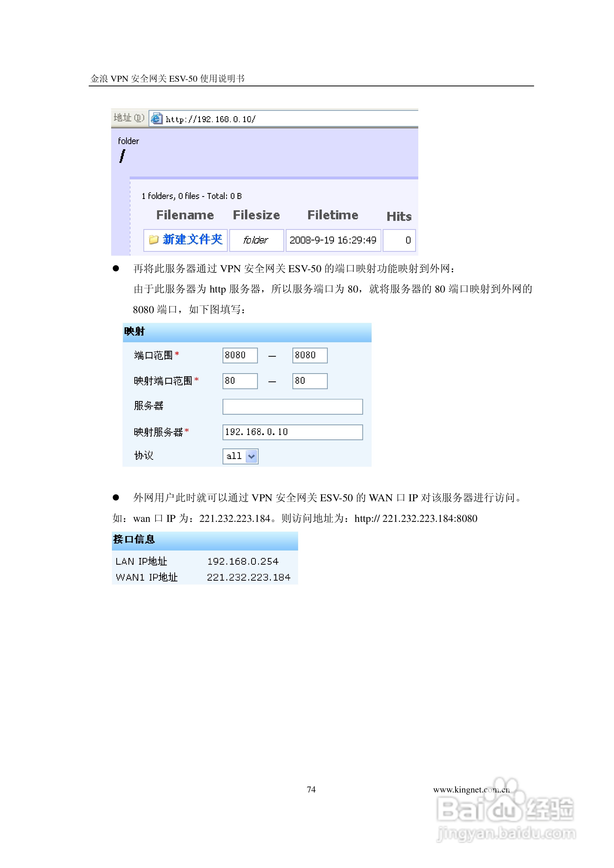This screenshot has width=614, height=868.
Task: Click the Filetime column header
Action: pyautogui.click(x=333, y=214)
